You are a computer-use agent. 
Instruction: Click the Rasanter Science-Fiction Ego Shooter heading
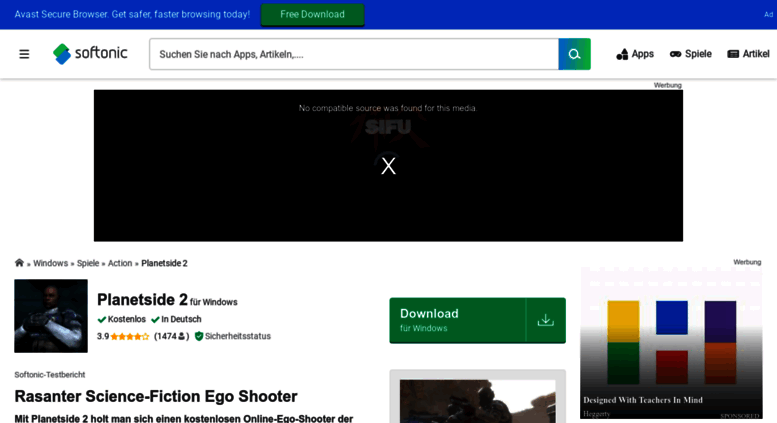click(x=156, y=396)
